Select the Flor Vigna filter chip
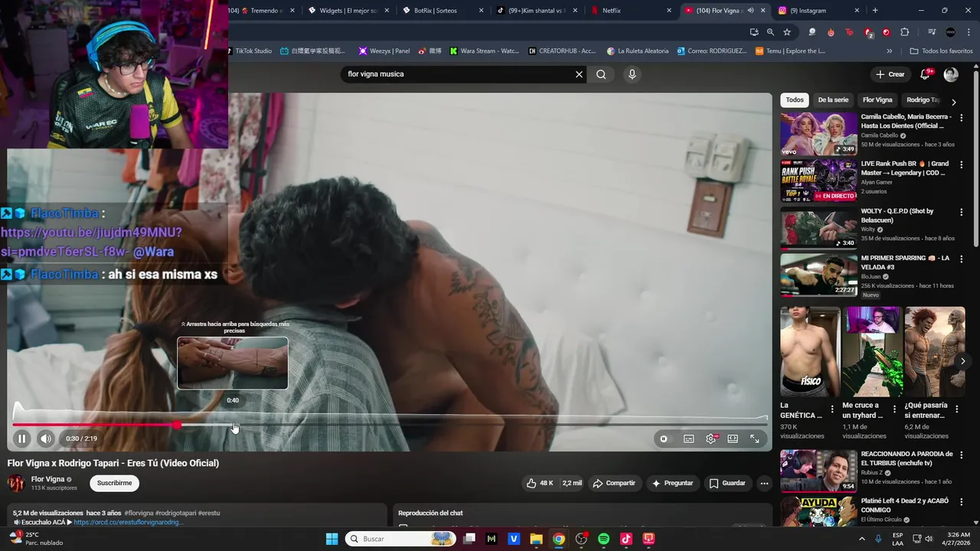 click(877, 100)
